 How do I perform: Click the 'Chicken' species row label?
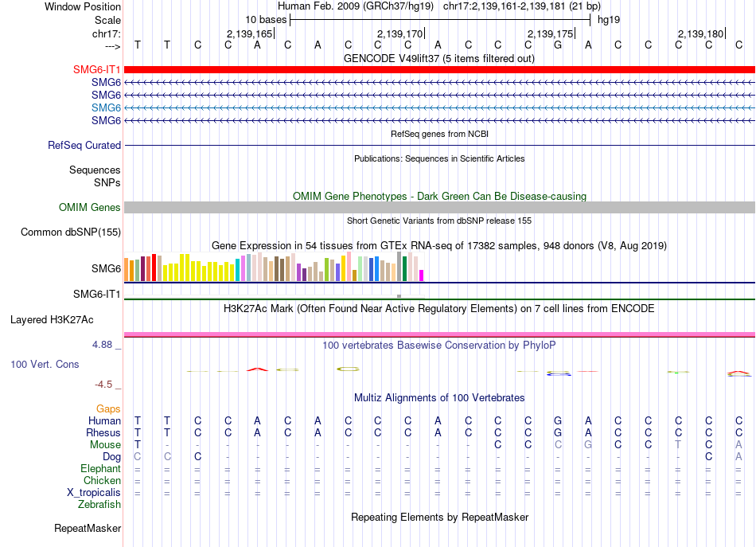[102, 480]
